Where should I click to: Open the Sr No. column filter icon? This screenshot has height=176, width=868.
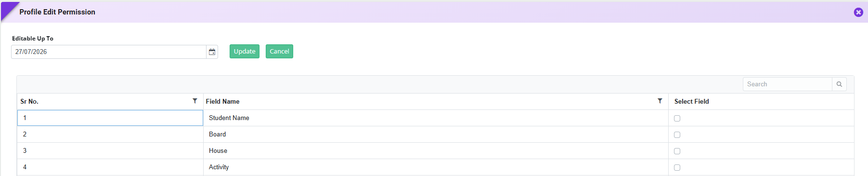tap(195, 101)
